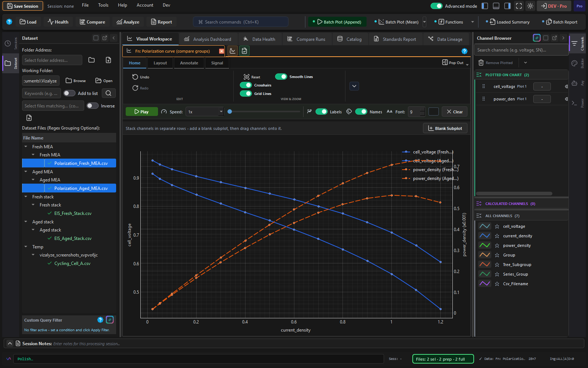Viewport: 588px width, 368px height.
Task: Open the Tools menu
Action: pos(103,5)
